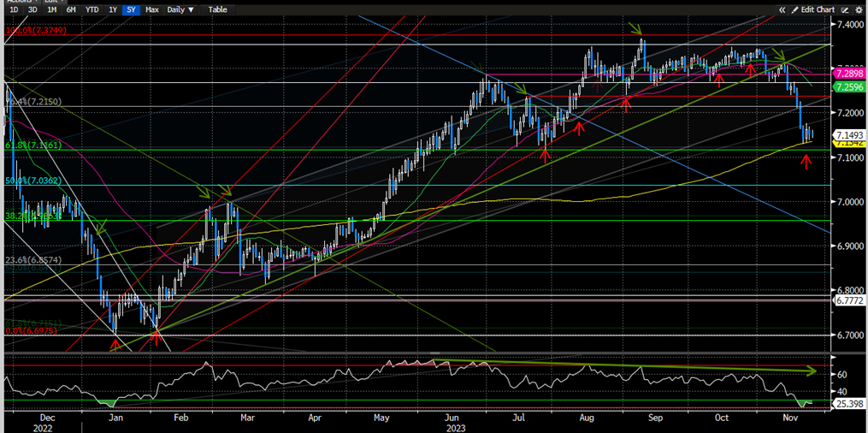Collapse toolbar with double-chevron icon
Viewport: 868px width, 433px height.
(x=782, y=9)
